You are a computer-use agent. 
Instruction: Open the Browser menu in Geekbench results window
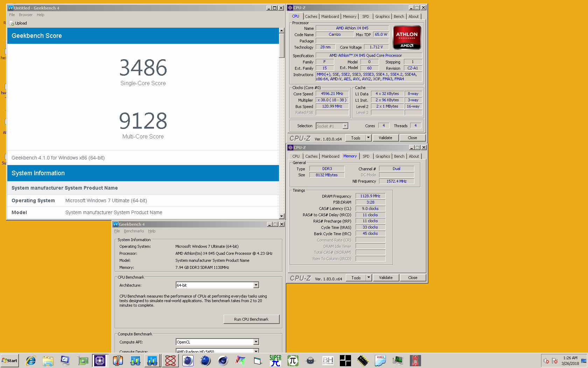coord(26,15)
